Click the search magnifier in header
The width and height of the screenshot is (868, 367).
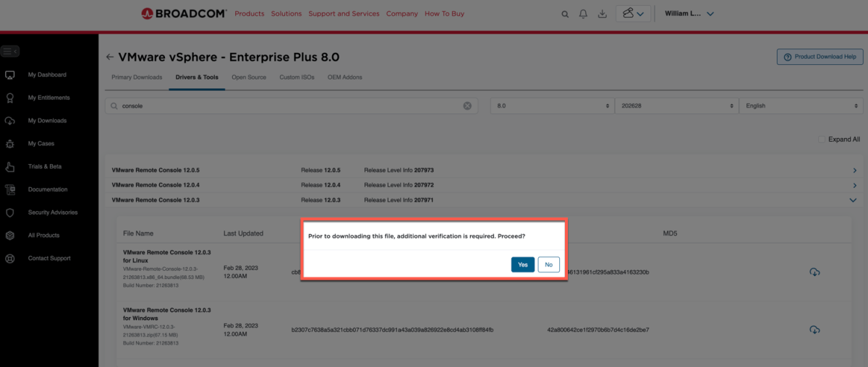pos(565,14)
